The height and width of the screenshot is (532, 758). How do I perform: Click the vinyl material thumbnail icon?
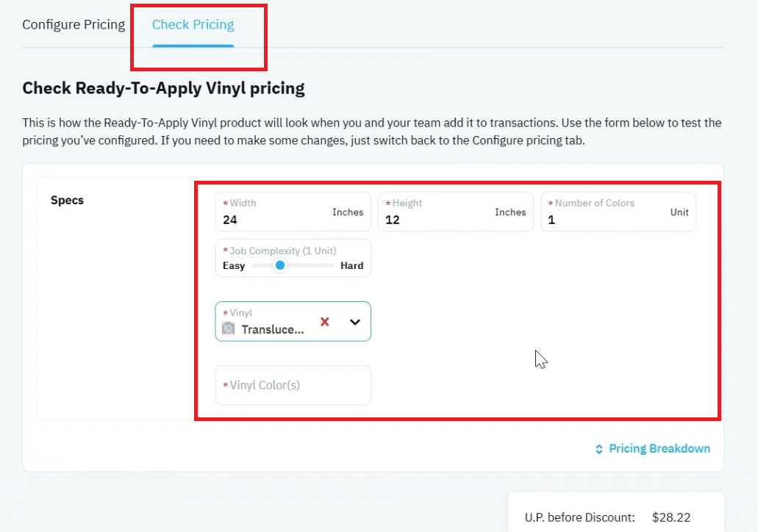point(228,329)
